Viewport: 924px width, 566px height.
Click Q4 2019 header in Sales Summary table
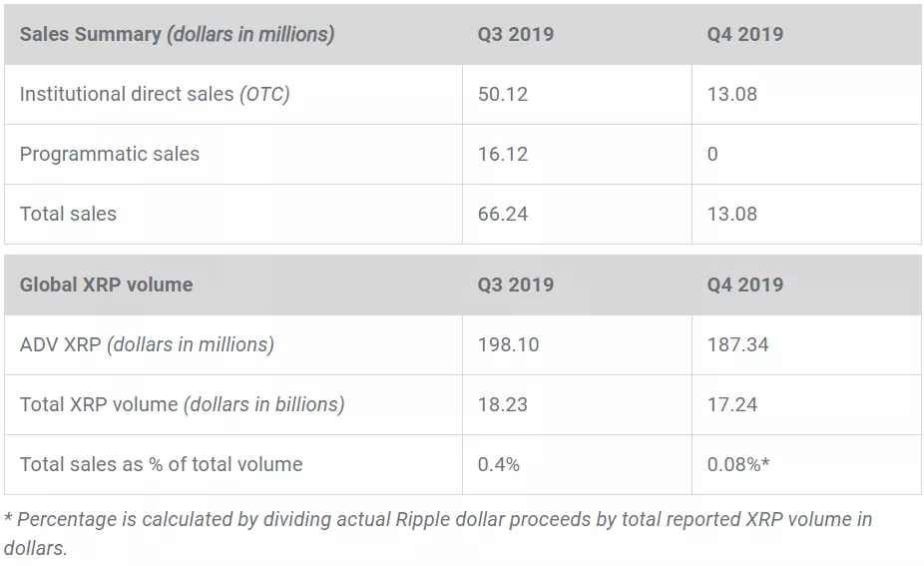(x=744, y=34)
